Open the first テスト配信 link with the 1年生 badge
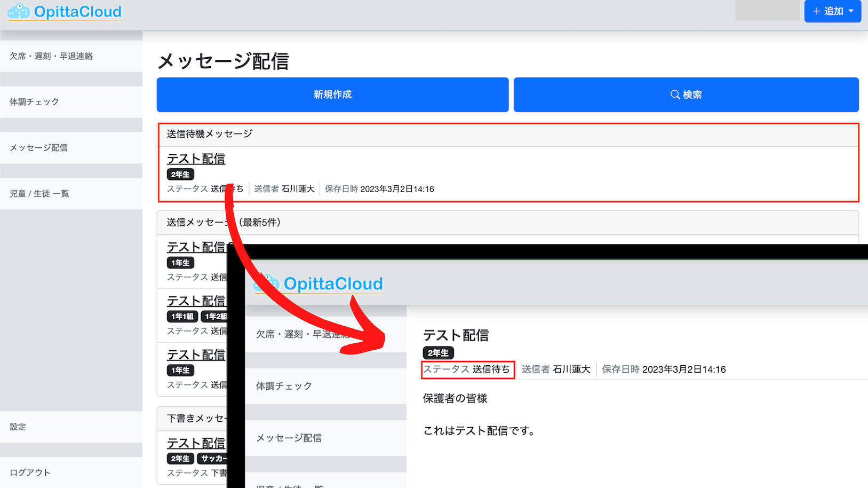The width and height of the screenshot is (868, 488). pos(196,247)
